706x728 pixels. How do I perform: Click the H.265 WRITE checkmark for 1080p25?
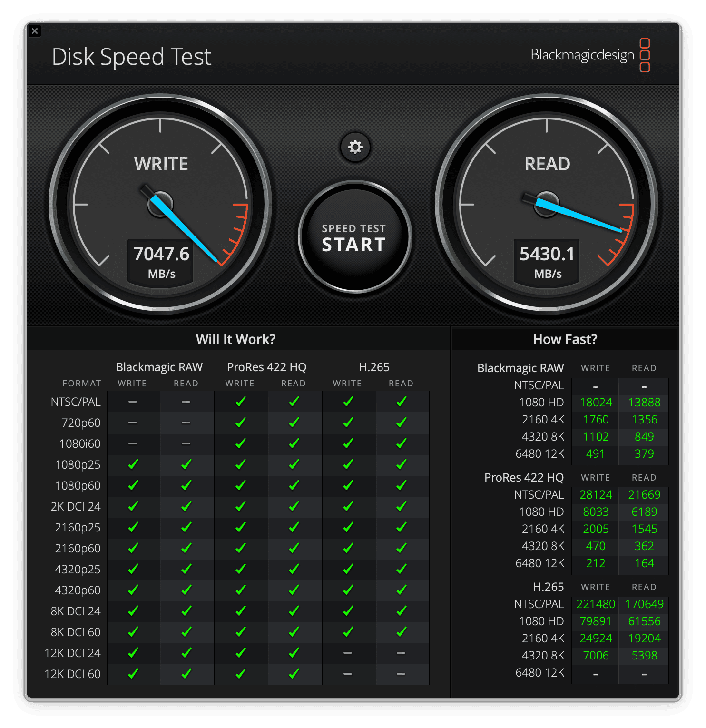click(348, 465)
